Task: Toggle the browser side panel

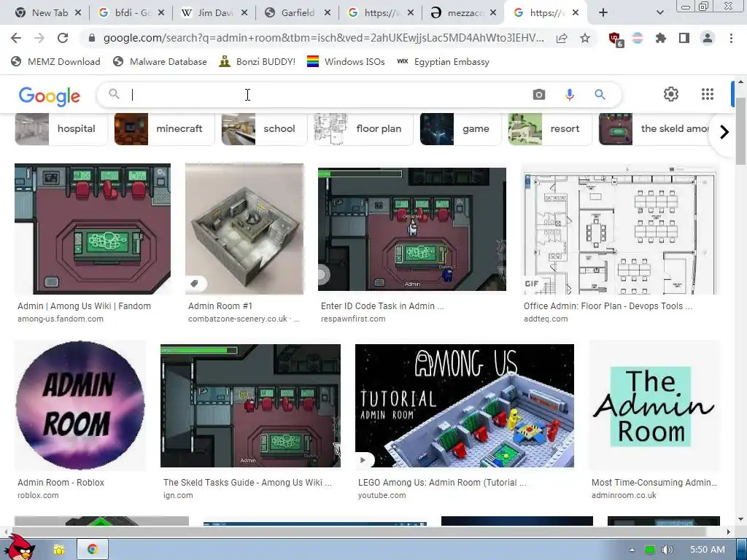Action: pos(684,38)
